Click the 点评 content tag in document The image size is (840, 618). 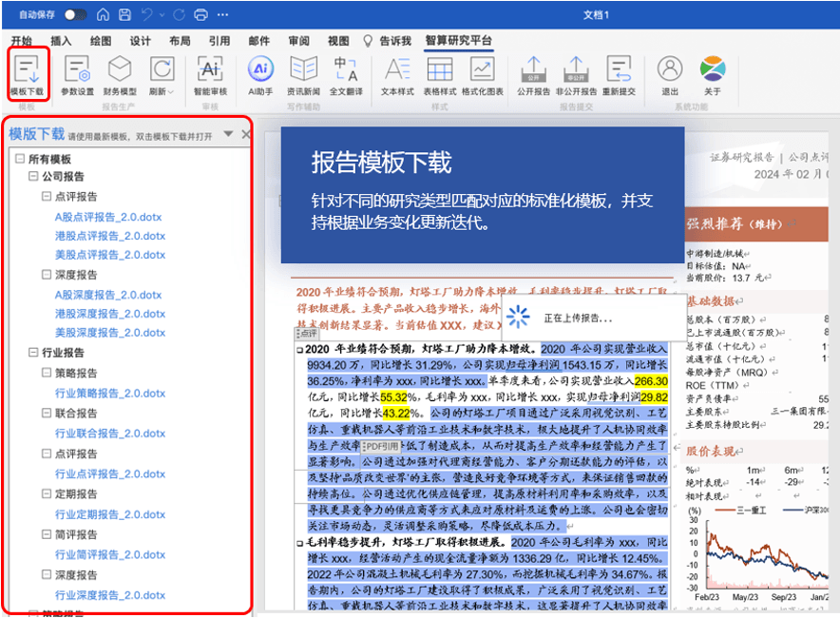click(307, 334)
